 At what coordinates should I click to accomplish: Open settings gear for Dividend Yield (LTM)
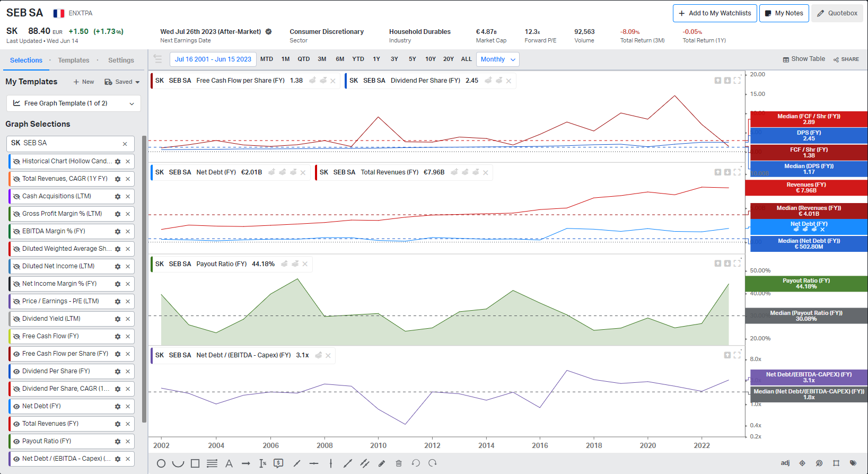(118, 319)
